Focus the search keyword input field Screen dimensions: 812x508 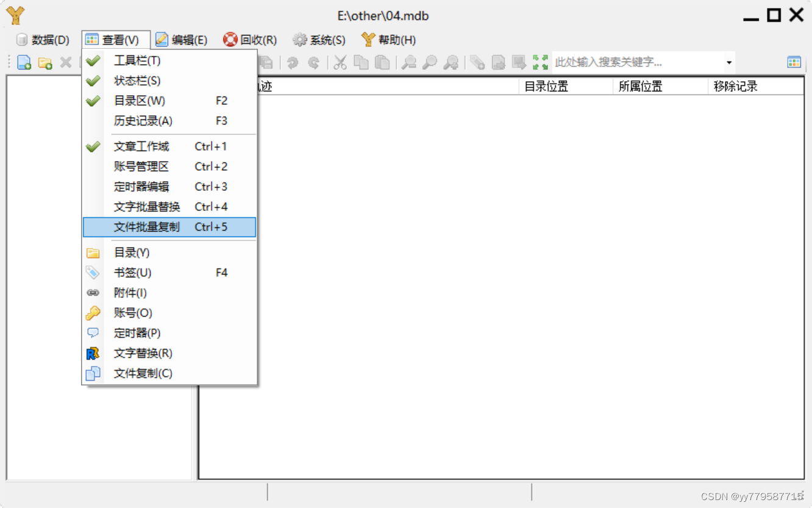pos(638,62)
